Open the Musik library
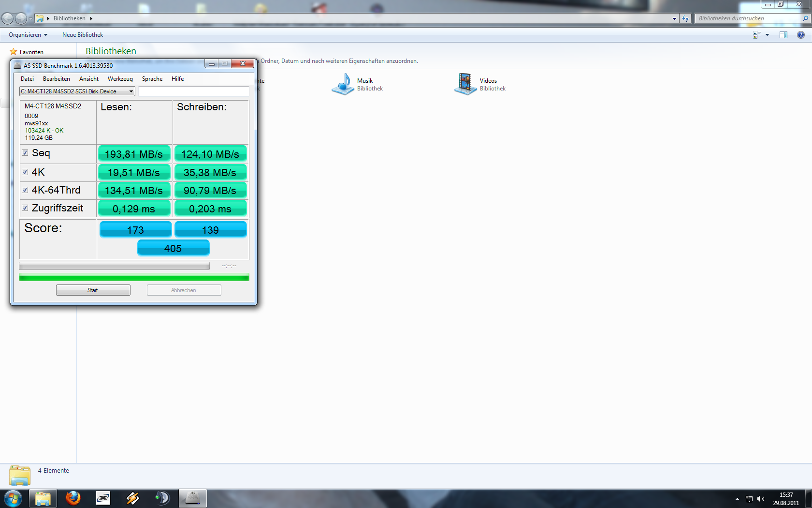 (358, 84)
